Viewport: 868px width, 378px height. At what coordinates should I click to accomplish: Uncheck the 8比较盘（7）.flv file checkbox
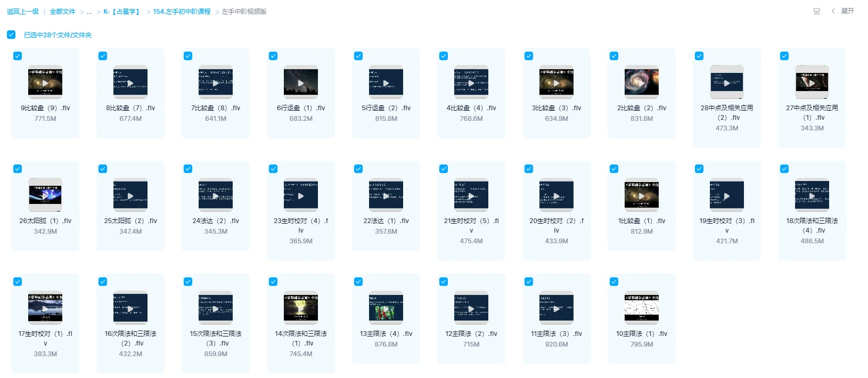point(103,56)
